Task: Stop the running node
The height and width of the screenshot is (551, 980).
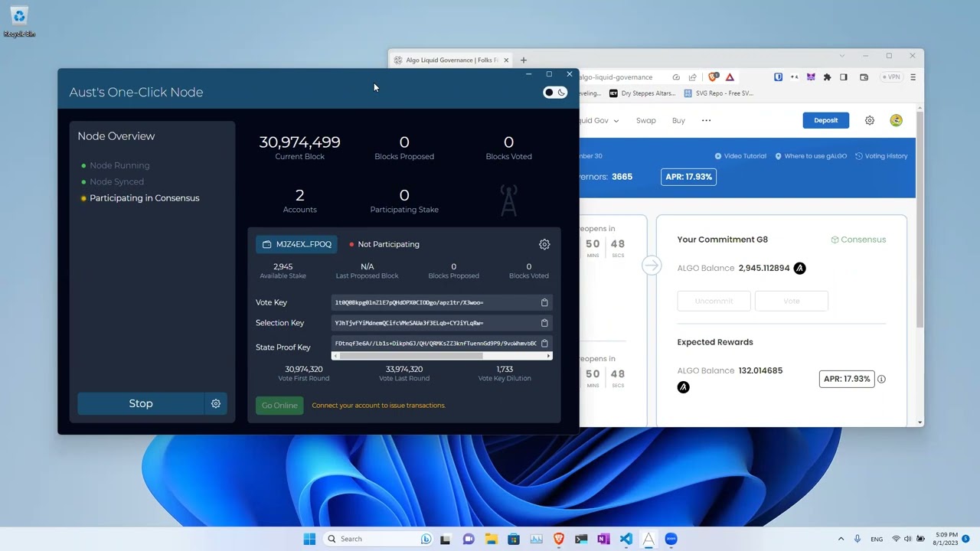Action: pos(141,403)
